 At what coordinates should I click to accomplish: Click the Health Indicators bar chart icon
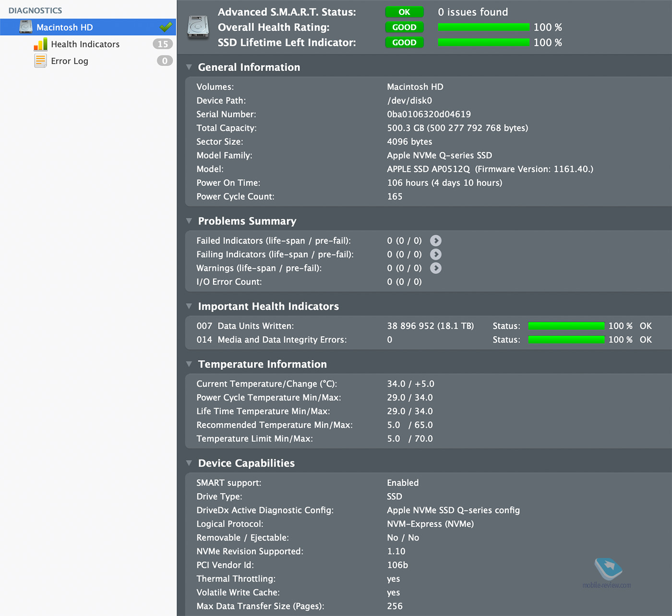click(40, 44)
